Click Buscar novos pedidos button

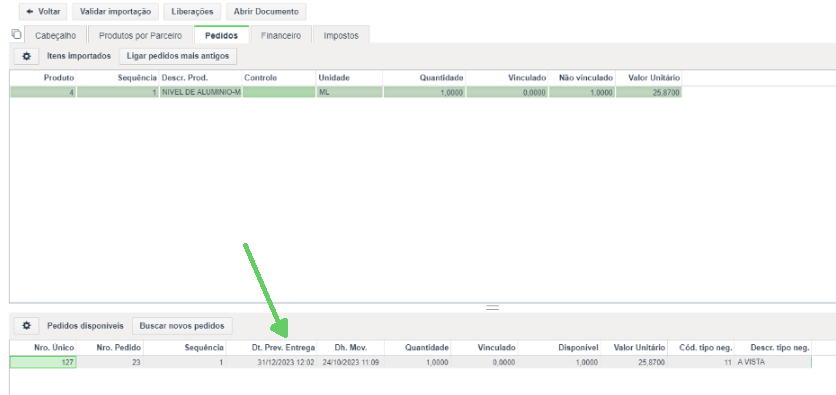182,326
